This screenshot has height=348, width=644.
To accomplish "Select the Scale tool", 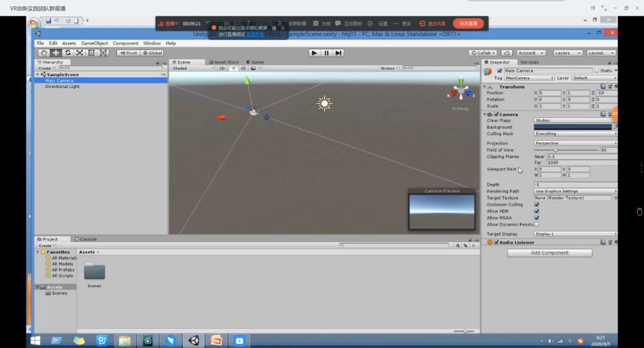I will point(80,53).
